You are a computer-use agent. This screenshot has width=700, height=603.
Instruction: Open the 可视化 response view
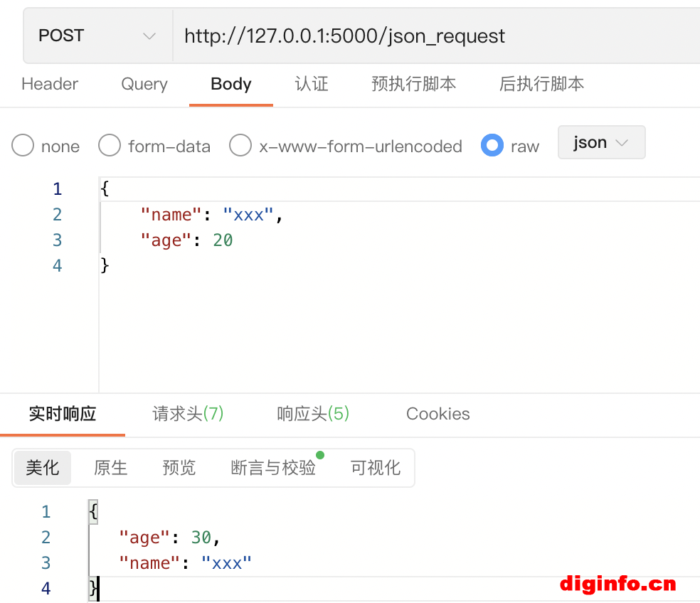coord(376,468)
